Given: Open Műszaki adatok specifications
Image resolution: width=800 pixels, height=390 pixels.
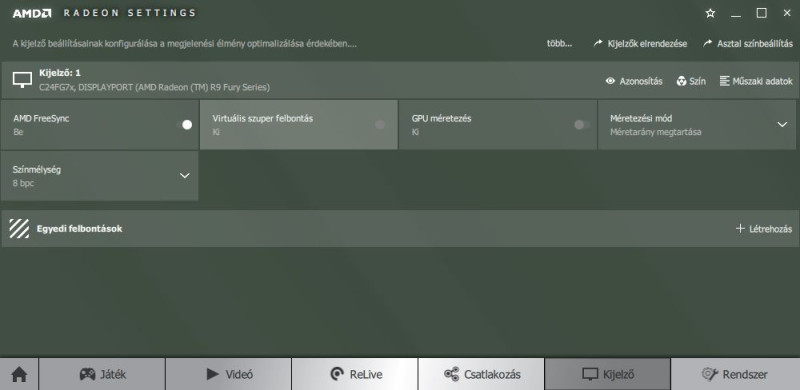Looking at the screenshot, I should [x=762, y=81].
